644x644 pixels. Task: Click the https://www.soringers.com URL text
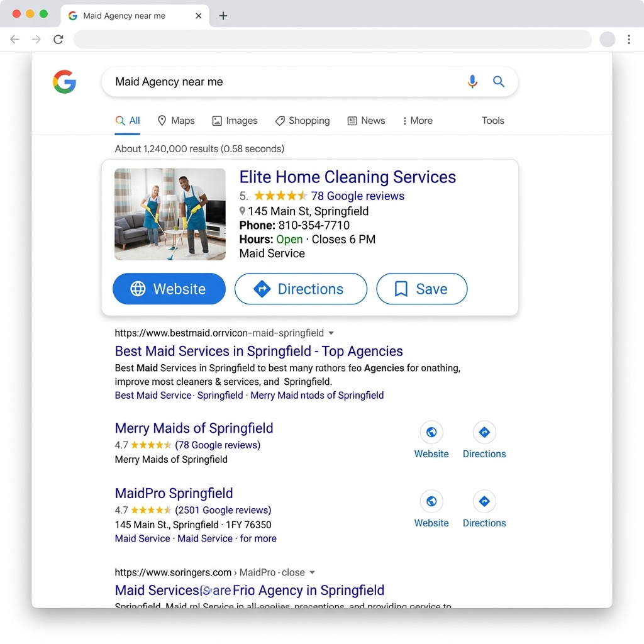173,572
